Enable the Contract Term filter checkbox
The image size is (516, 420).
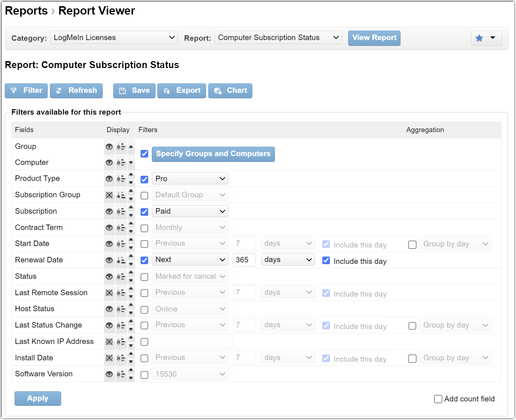click(145, 228)
